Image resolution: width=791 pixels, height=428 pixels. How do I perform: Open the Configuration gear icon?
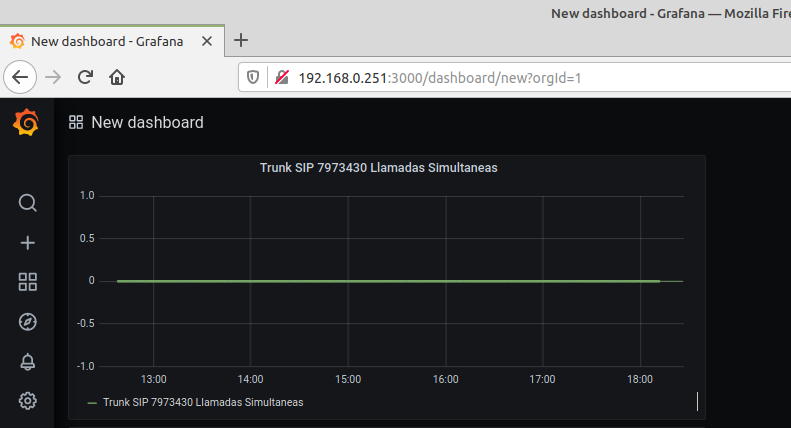tap(28, 401)
